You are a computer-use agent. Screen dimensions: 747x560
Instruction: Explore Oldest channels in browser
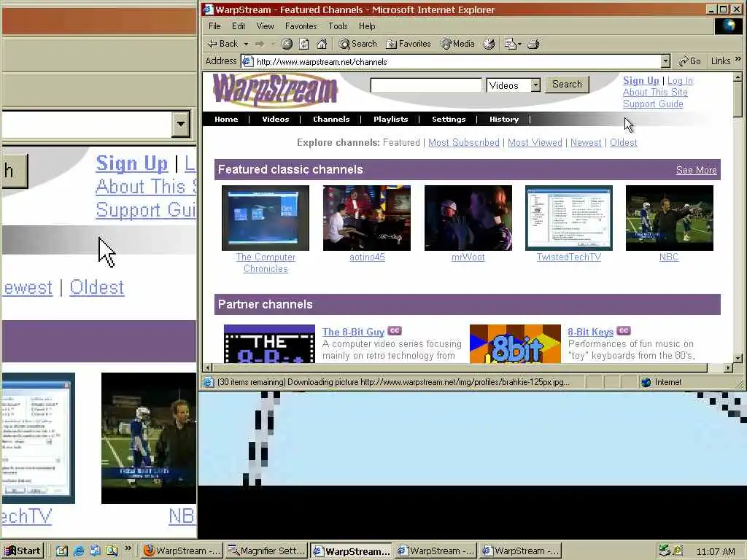pyautogui.click(x=623, y=142)
